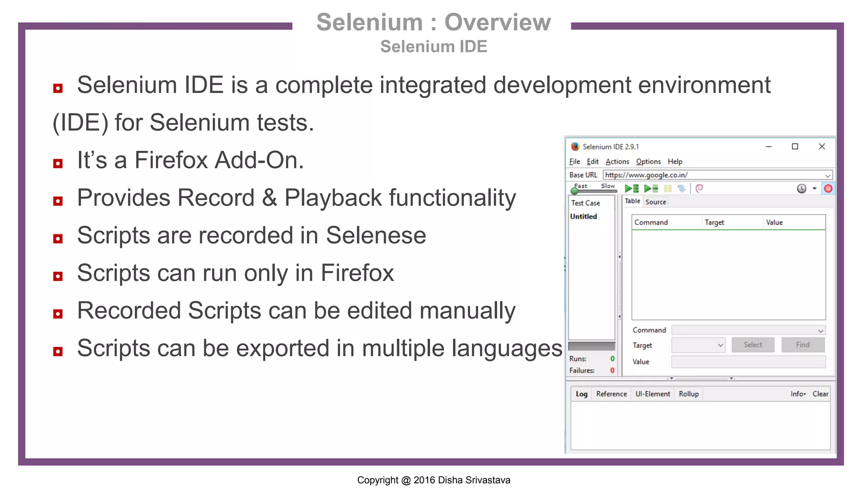Click the test scheduler clock icon
This screenshot has width=868, height=488.
click(x=801, y=189)
